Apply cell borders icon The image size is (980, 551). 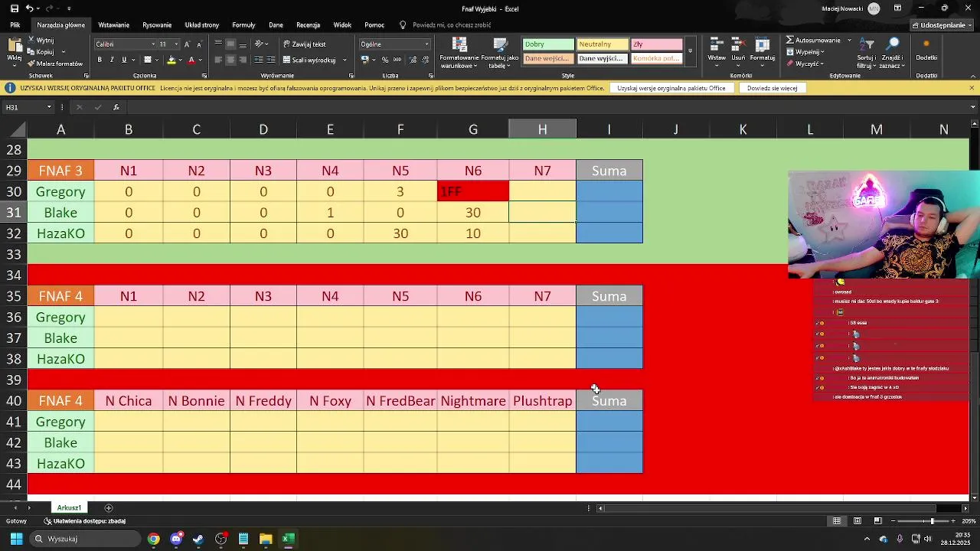pyautogui.click(x=148, y=60)
